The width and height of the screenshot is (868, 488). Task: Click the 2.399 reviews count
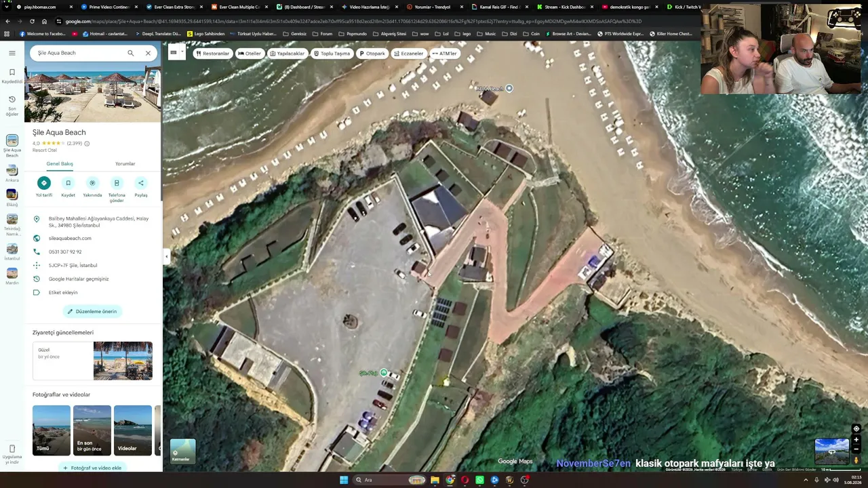tap(75, 144)
